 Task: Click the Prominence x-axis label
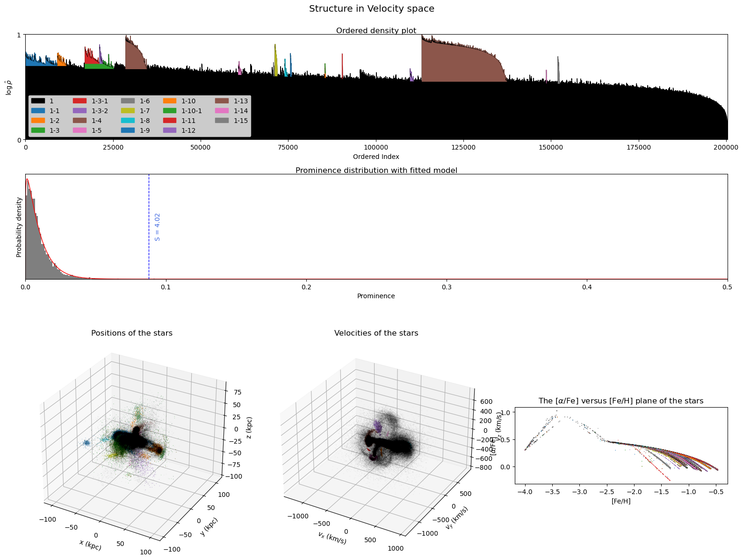[376, 296]
